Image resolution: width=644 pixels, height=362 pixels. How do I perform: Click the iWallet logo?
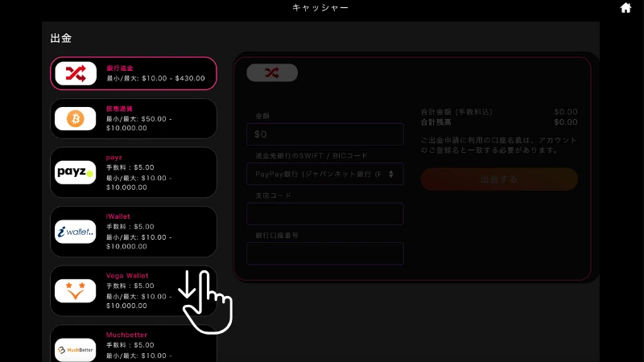75,232
